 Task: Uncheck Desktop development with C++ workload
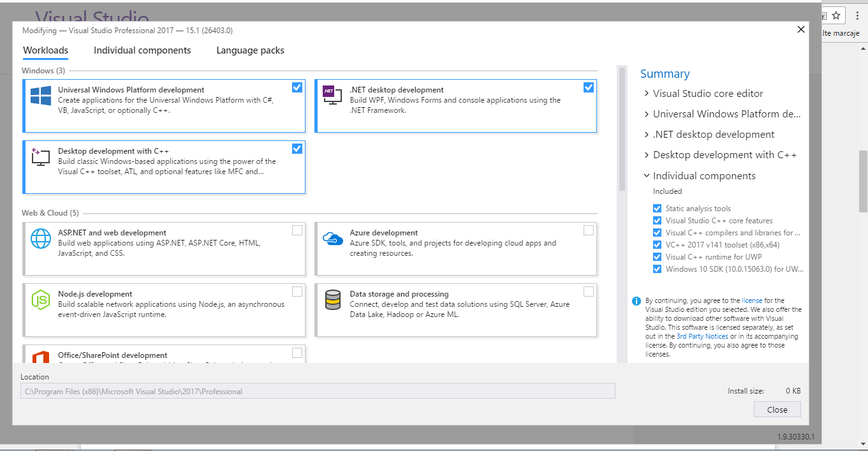297,149
